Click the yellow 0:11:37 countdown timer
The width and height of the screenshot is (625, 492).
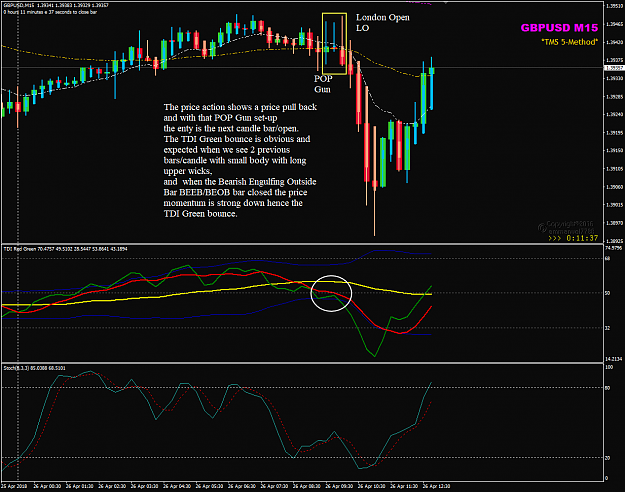pyautogui.click(x=582, y=238)
